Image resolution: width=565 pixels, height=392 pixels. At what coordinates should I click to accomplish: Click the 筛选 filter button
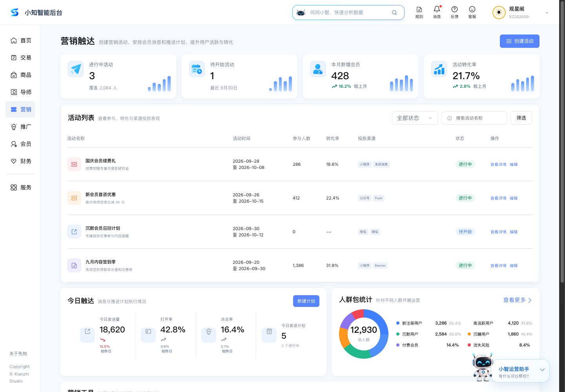[x=521, y=118]
